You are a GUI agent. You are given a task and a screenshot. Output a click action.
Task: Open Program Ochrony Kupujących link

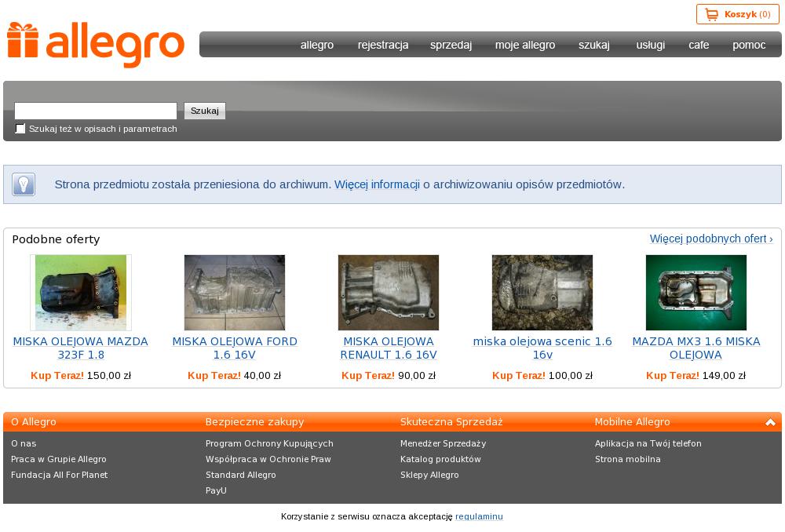tap(269, 443)
